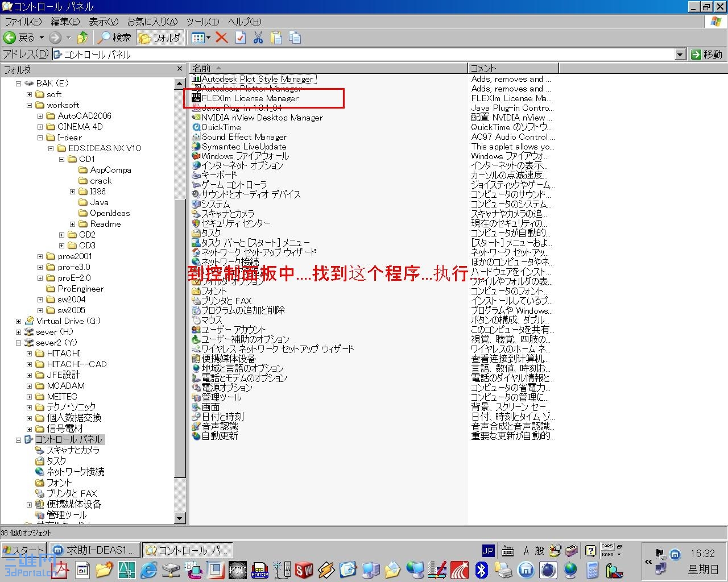Collapse the BAK (E:) drive node
Viewport: 728px width, 582px height.
19,84
